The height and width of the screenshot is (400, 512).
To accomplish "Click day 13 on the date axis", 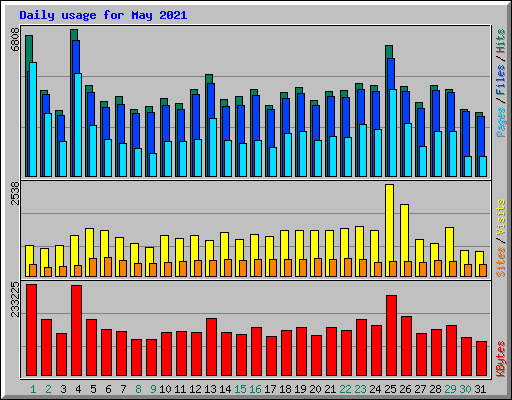I will [x=210, y=389].
